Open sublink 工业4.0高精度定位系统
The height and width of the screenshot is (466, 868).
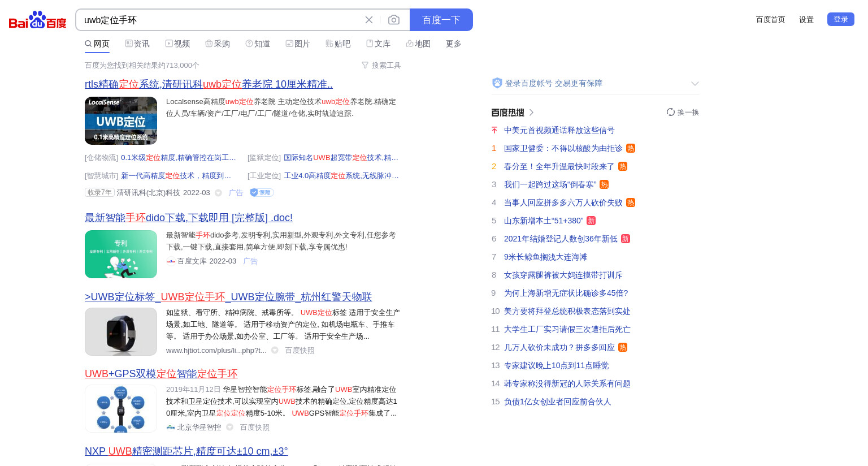click(x=341, y=176)
